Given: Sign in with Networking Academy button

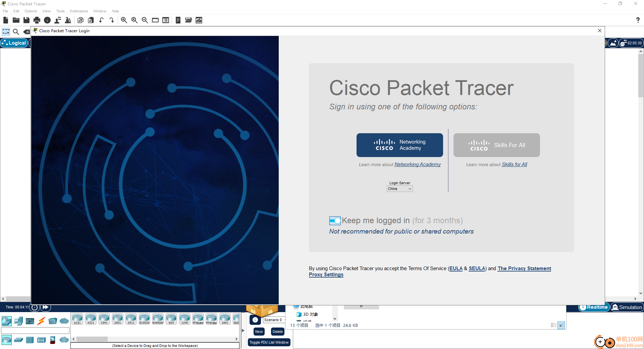Looking at the screenshot, I should [399, 145].
